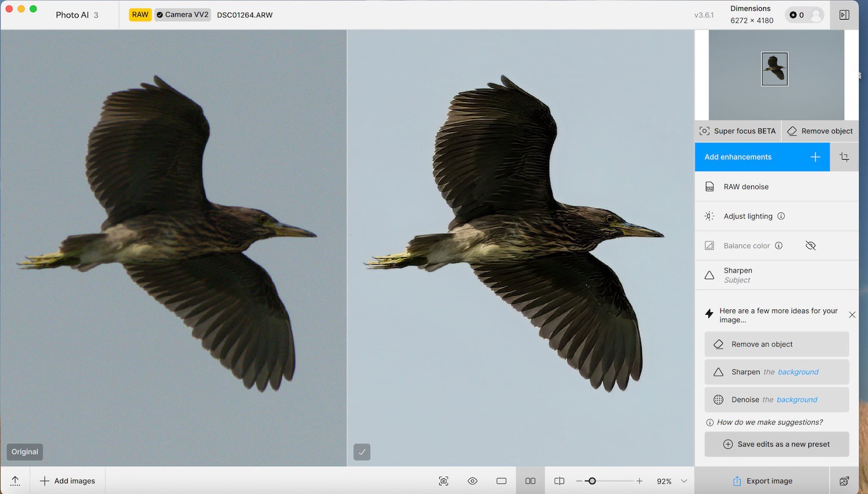
Task: Click the export settings icon beside Export image
Action: pyautogui.click(x=844, y=481)
